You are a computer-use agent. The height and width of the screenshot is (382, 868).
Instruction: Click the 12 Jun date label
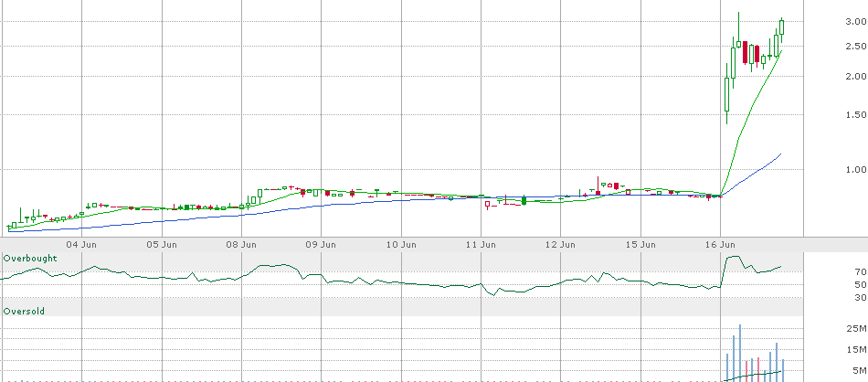click(x=560, y=244)
